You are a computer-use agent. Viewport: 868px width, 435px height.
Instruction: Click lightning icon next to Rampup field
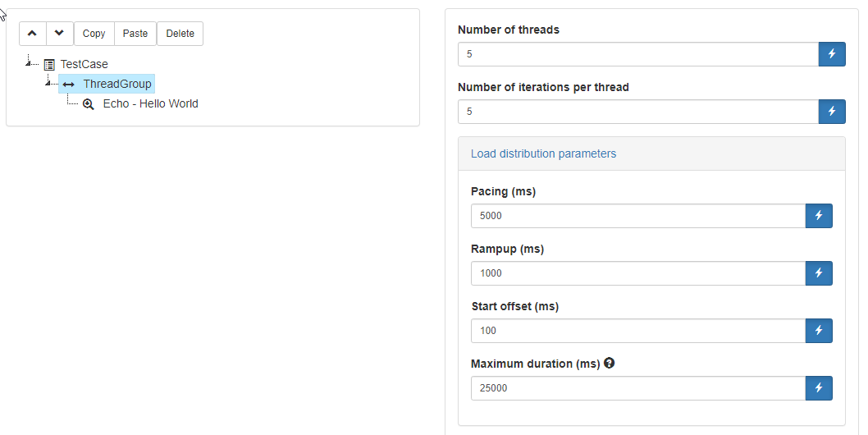click(x=819, y=273)
